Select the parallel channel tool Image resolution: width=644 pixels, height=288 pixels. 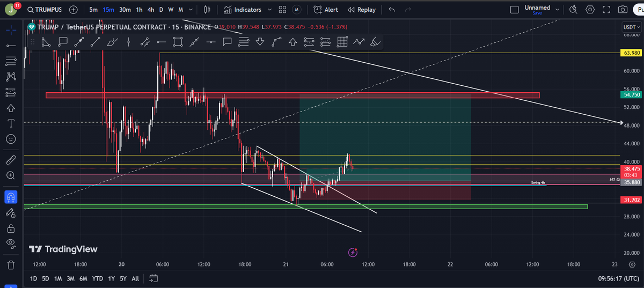tap(145, 41)
